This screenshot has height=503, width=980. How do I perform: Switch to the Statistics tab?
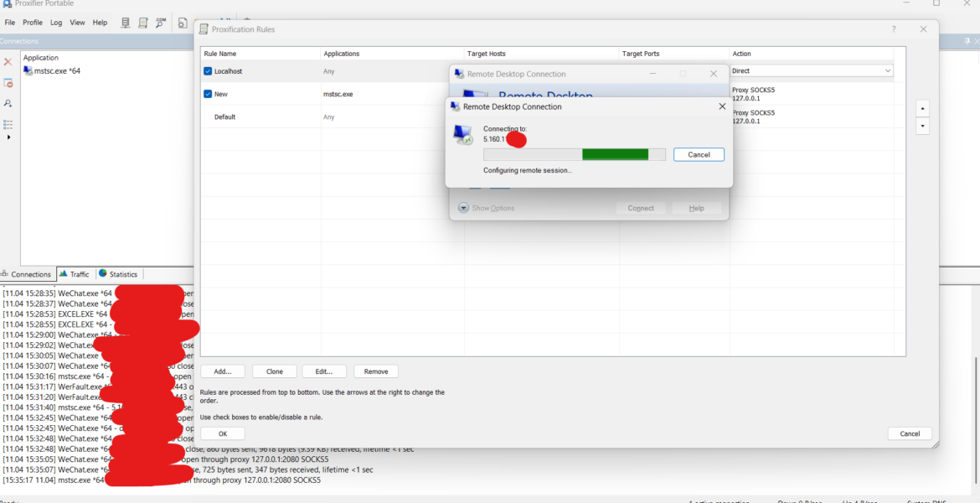coord(118,274)
